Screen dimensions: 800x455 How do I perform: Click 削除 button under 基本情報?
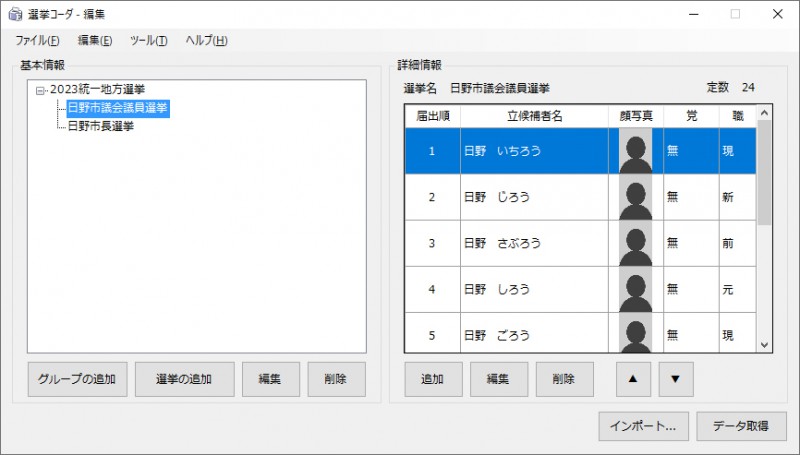tap(336, 379)
